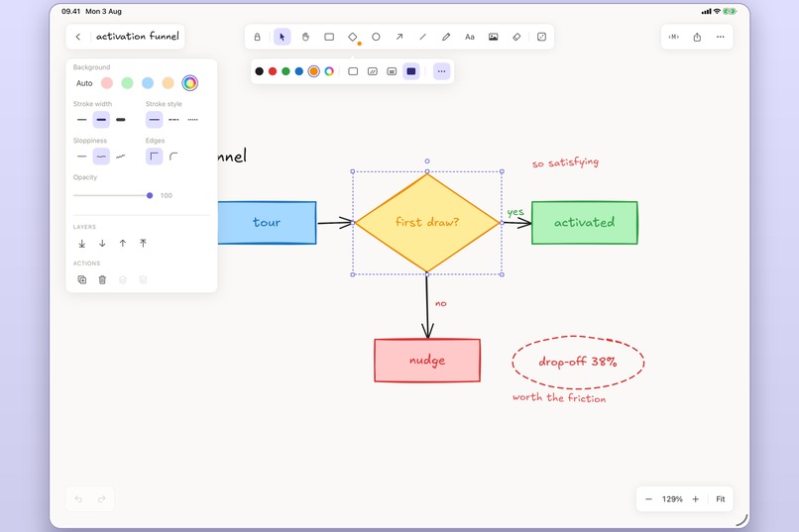Pick the pink background swatch
Screen dimensions: 799x532
click(107, 83)
